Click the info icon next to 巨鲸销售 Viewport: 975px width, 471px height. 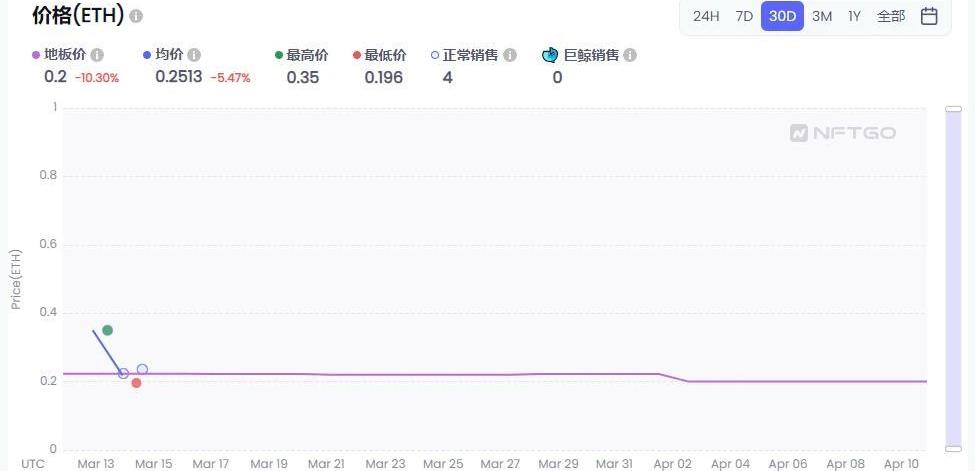[x=630, y=55]
